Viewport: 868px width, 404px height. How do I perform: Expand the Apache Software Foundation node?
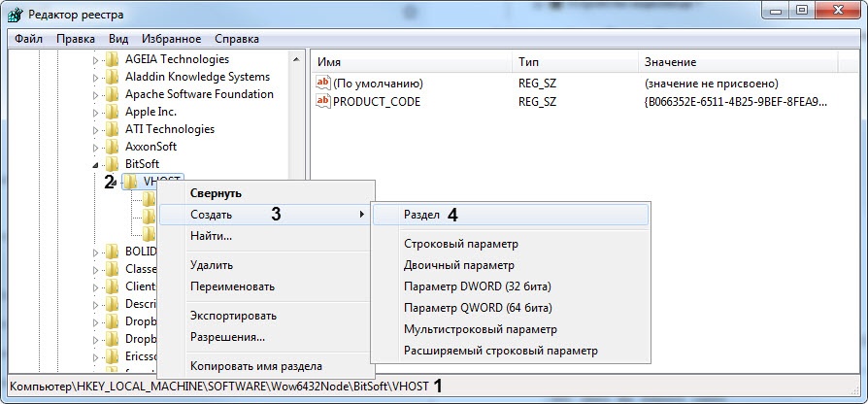(96, 94)
